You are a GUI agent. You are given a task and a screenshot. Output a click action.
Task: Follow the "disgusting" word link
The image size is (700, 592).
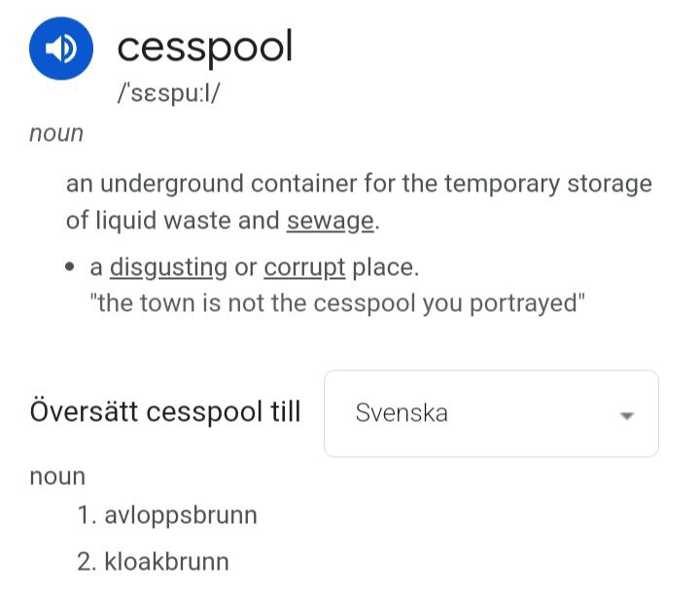tap(168, 266)
